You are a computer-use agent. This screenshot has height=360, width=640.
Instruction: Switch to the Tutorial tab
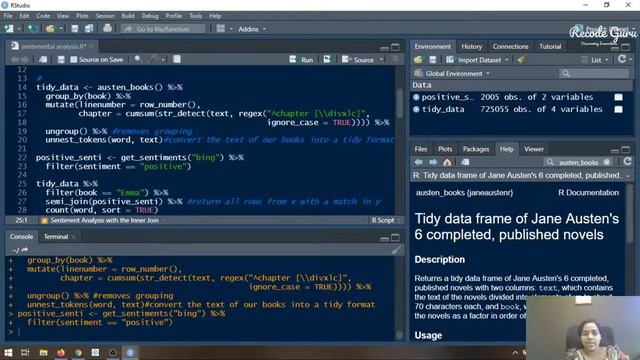click(x=550, y=47)
